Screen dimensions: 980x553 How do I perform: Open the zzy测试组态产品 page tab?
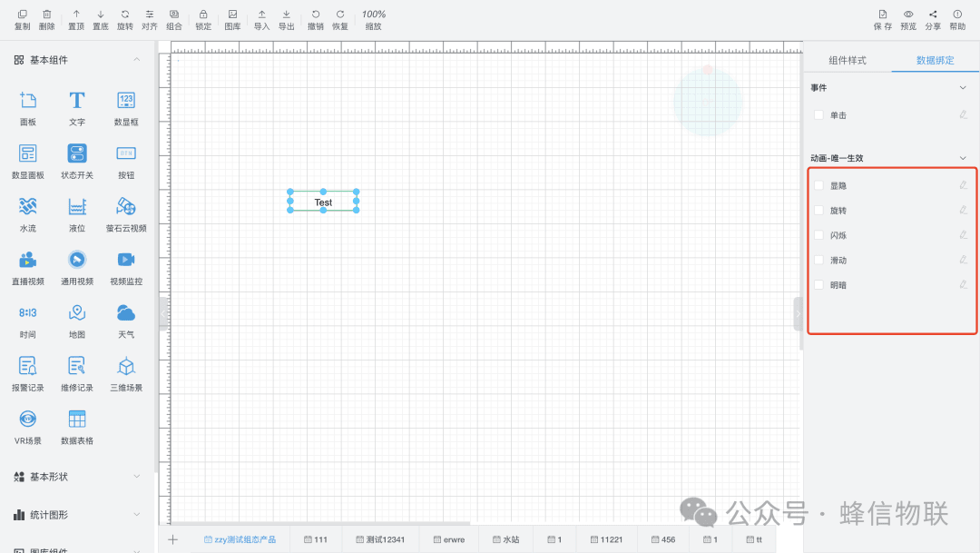pos(240,539)
